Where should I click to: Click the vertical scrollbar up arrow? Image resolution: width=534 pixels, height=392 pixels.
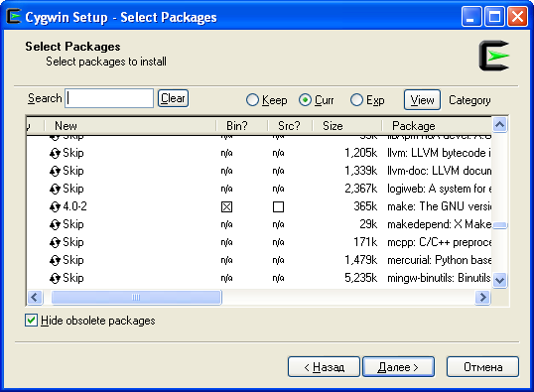click(499, 125)
